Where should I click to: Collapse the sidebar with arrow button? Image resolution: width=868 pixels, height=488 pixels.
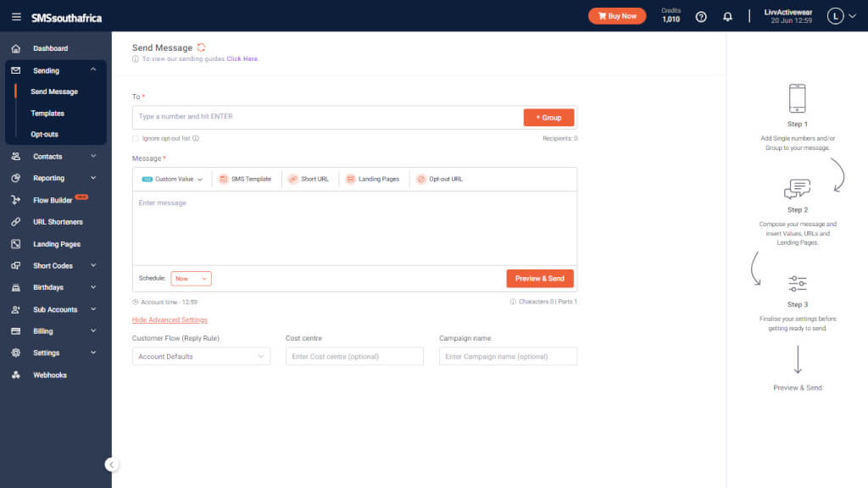tap(111, 465)
